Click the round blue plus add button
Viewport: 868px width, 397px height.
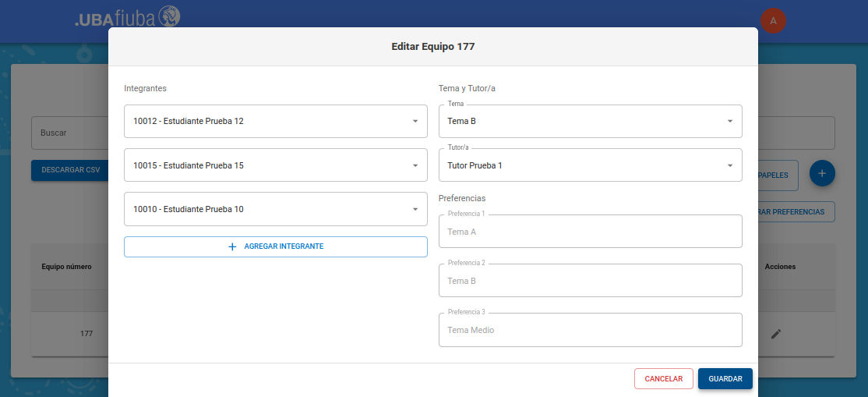(x=822, y=172)
